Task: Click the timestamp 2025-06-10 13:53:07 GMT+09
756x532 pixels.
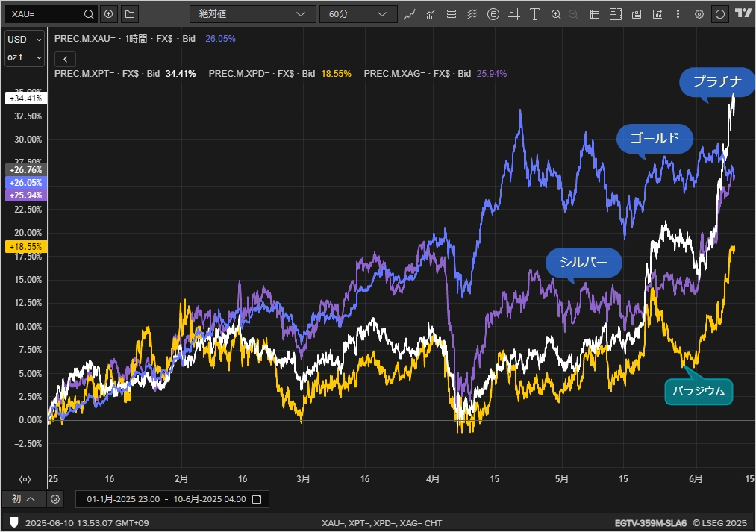Action: coord(87,523)
